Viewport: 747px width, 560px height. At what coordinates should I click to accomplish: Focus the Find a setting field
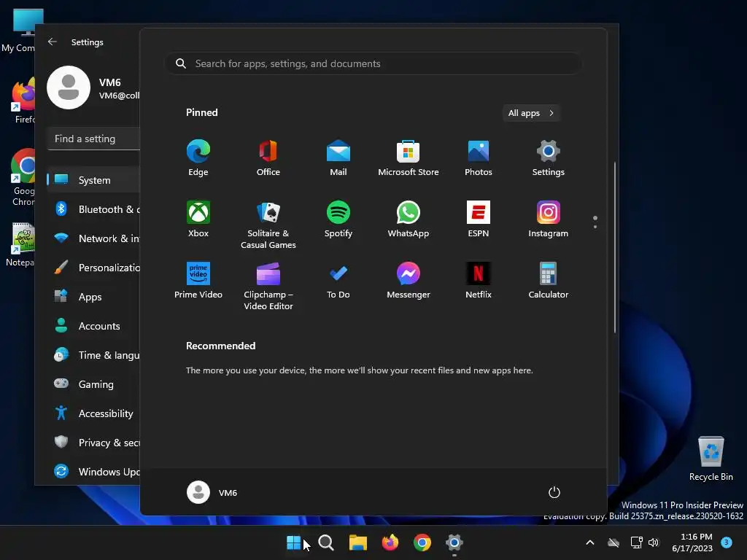tap(94, 139)
